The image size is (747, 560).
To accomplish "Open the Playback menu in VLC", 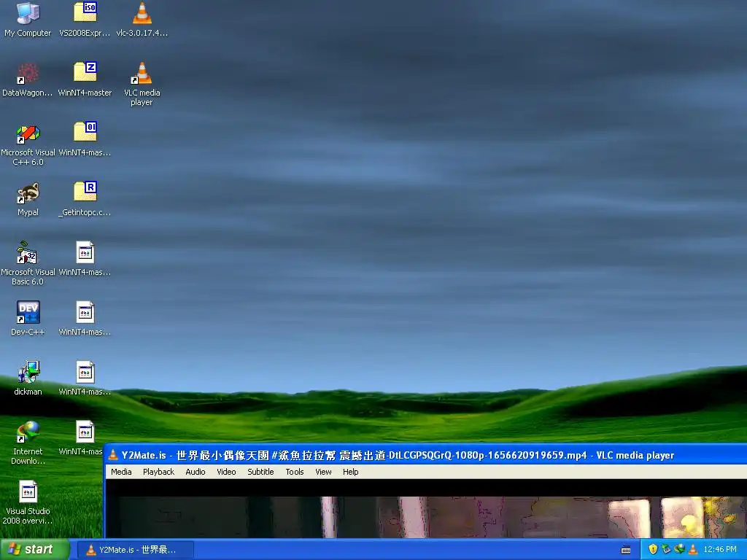I will tap(158, 472).
